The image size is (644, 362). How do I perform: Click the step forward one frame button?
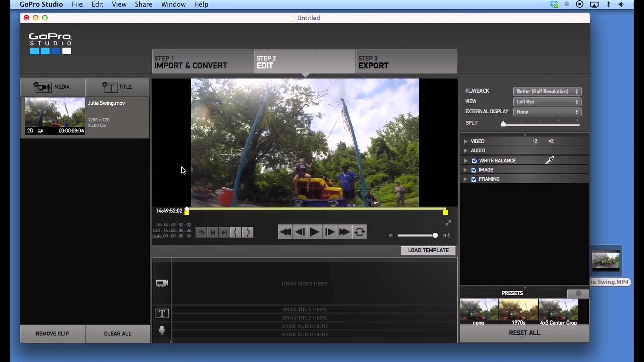pos(329,232)
